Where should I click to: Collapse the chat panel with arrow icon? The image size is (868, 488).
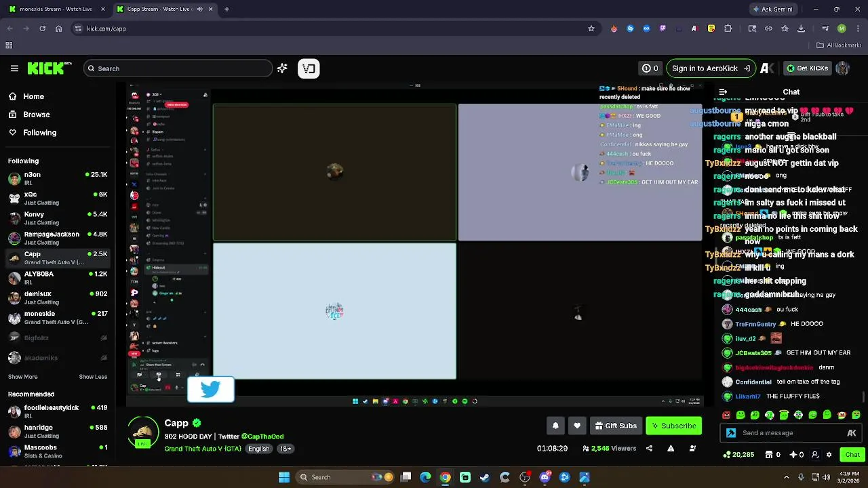tap(723, 92)
